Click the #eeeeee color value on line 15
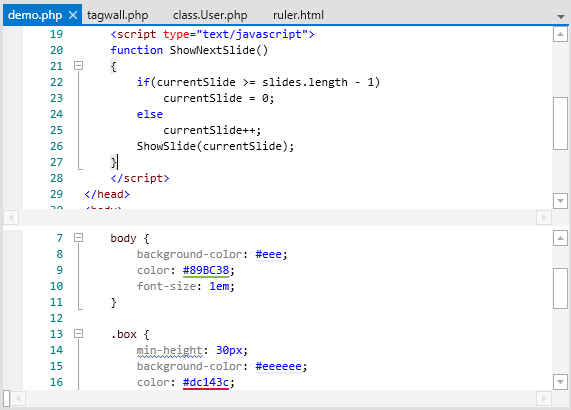 [x=279, y=366]
